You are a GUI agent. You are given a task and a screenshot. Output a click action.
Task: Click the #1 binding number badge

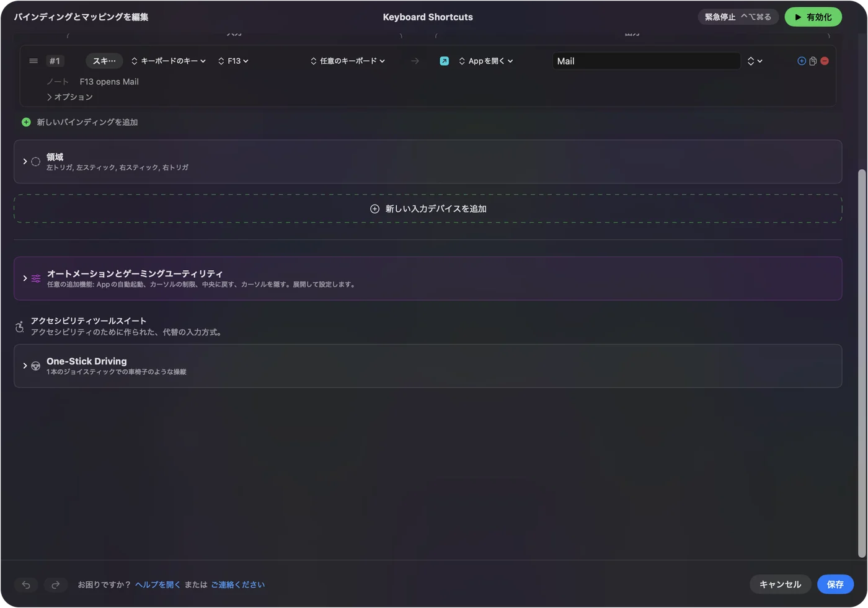(55, 61)
